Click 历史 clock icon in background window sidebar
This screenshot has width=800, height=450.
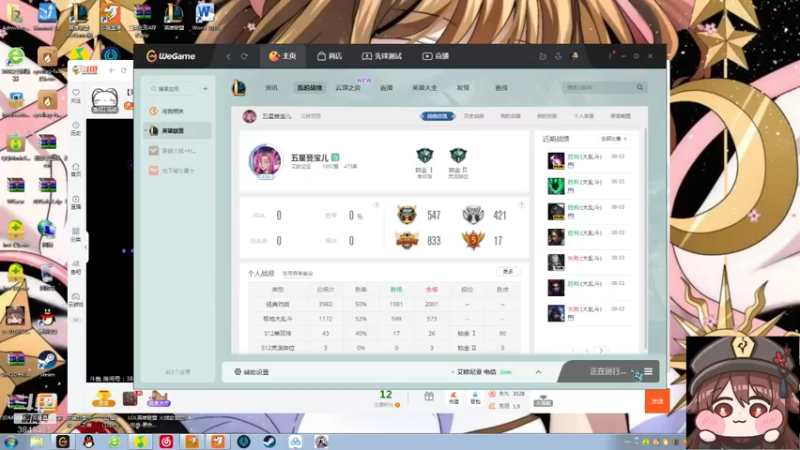(76, 129)
